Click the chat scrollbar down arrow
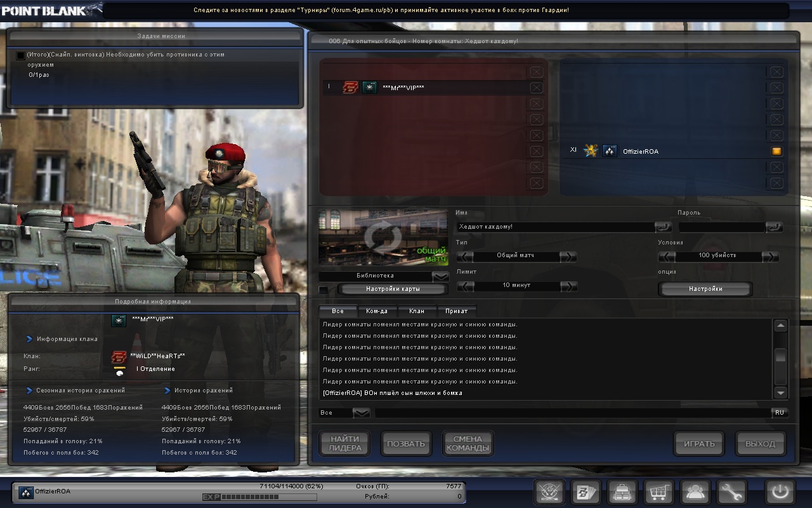 click(780, 392)
